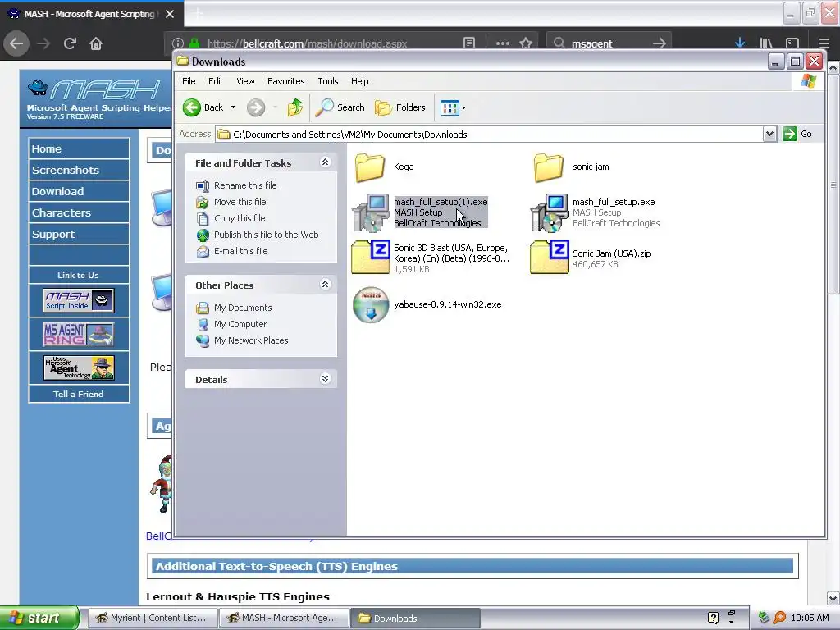Click the green Go button
Image resolution: width=840 pixels, height=630 pixels.
click(x=797, y=134)
